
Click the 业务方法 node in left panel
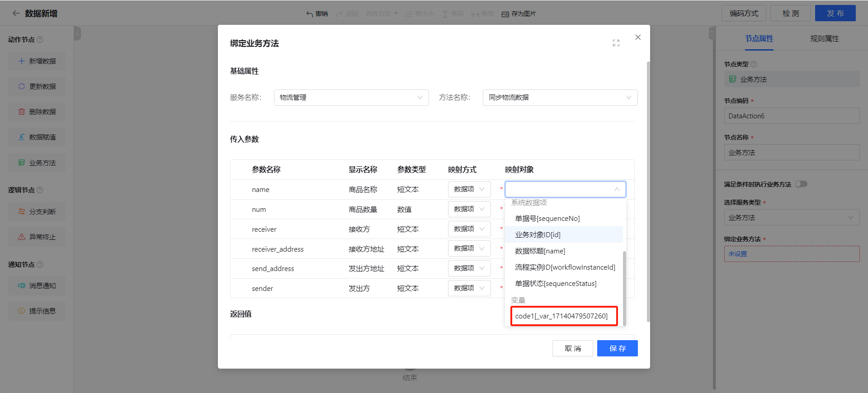click(37, 163)
